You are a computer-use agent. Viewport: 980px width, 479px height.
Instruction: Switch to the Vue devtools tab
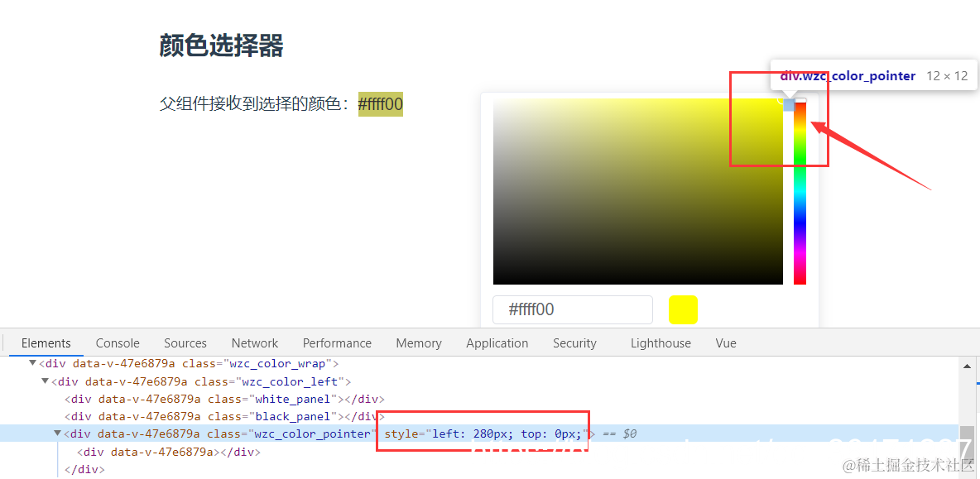point(726,342)
